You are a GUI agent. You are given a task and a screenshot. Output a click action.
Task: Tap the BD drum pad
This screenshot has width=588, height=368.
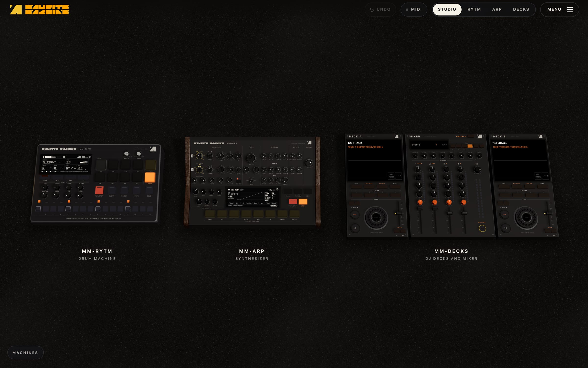101,165
